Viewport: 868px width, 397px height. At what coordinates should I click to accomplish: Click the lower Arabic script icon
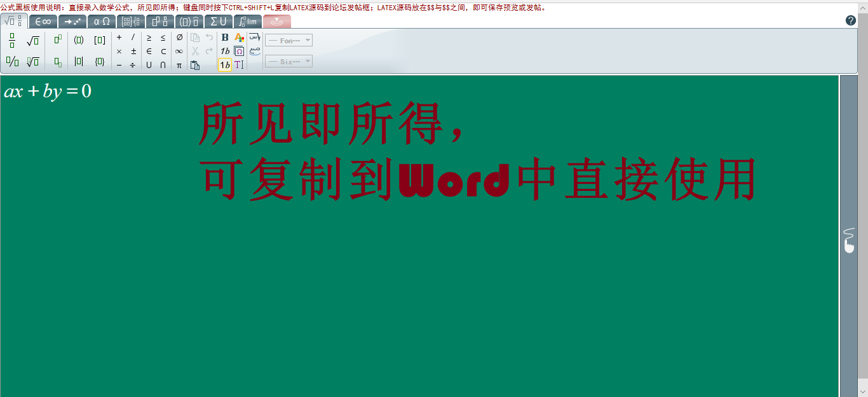tap(254, 51)
